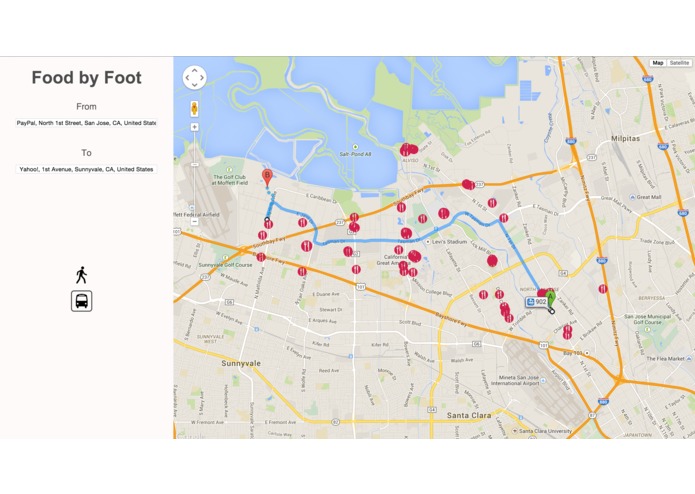The width and height of the screenshot is (695, 494).
Task: Pan the map right with arrow control
Action: [x=202, y=78]
